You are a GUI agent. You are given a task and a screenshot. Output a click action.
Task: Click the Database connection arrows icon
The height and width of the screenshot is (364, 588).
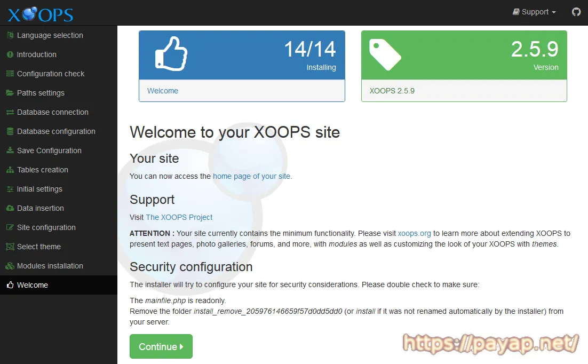10,112
